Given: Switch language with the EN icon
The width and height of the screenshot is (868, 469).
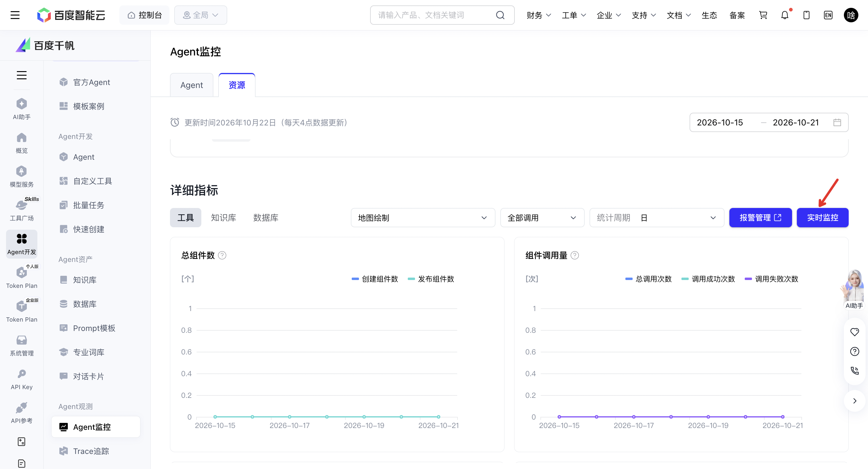Looking at the screenshot, I should [x=828, y=15].
